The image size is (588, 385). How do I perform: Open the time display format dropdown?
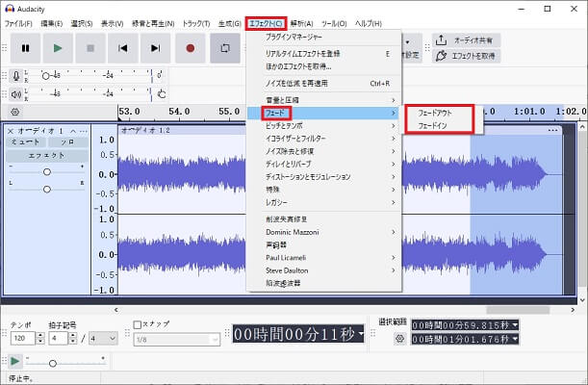click(x=361, y=332)
